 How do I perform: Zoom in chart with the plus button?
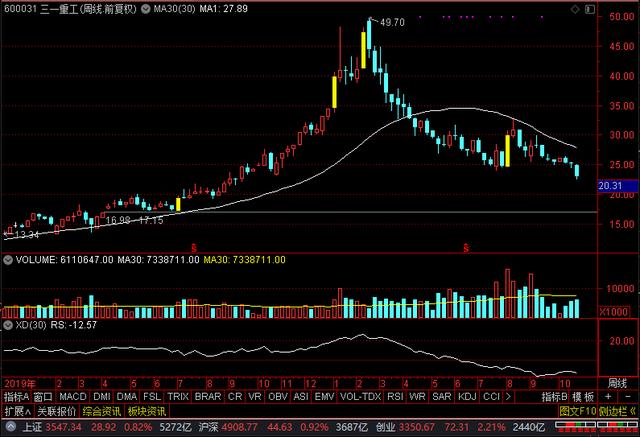point(608,397)
